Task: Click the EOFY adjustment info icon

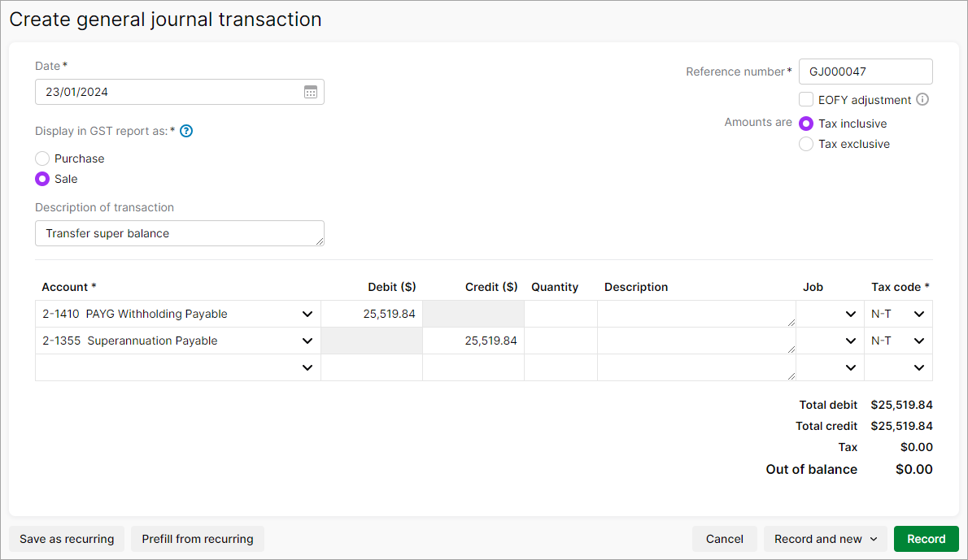Action: (922, 99)
